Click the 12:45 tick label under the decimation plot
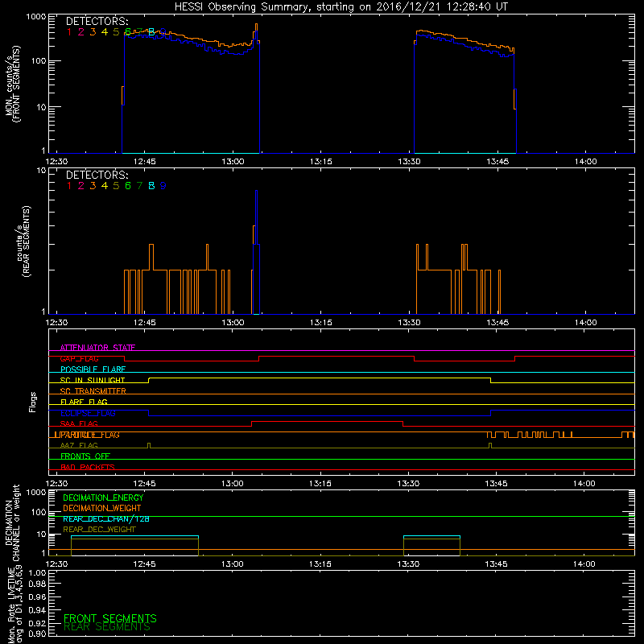This screenshot has height=644, width=644. 144,564
